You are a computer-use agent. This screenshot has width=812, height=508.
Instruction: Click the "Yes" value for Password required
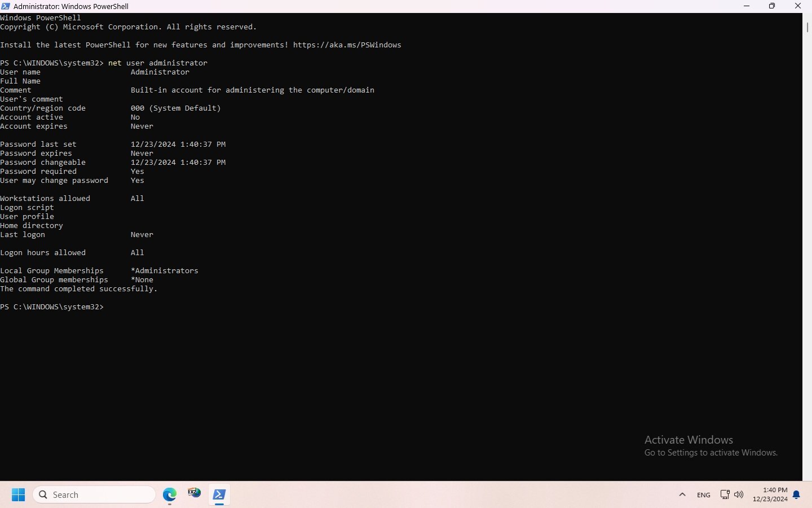[x=138, y=172]
